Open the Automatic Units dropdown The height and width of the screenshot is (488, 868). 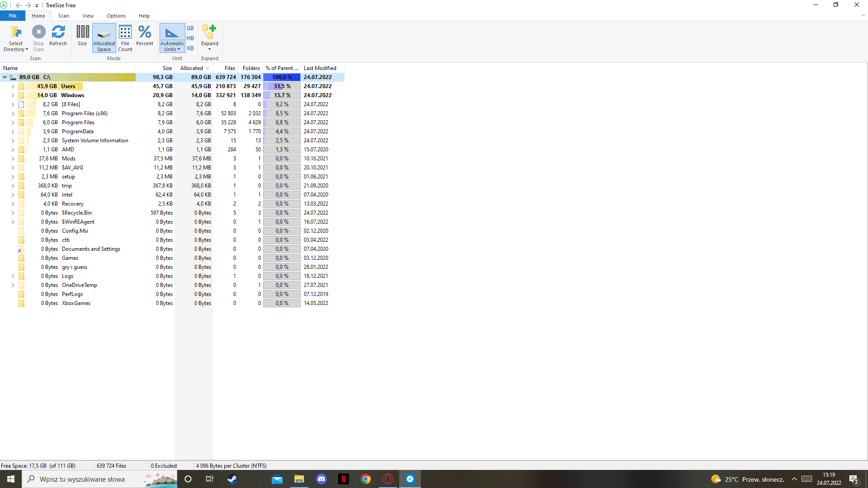tap(172, 47)
